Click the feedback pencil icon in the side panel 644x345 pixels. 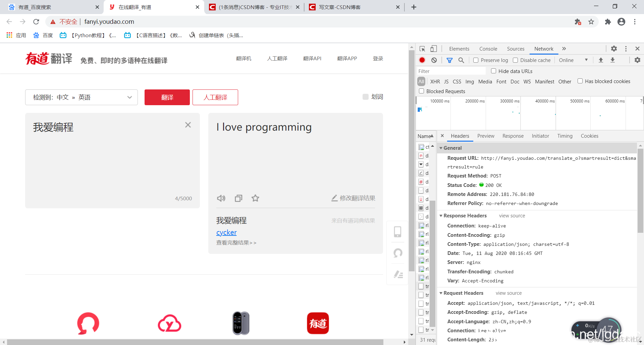pyautogui.click(x=398, y=275)
